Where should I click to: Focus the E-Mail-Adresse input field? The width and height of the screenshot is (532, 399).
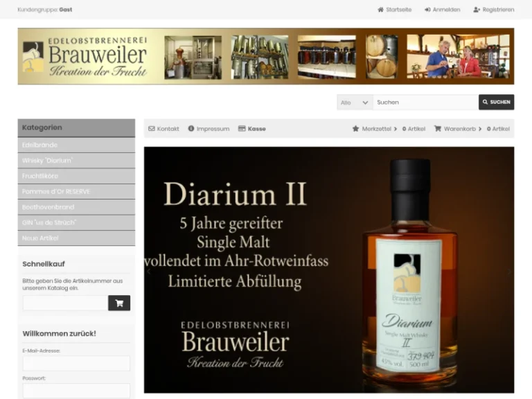click(76, 363)
